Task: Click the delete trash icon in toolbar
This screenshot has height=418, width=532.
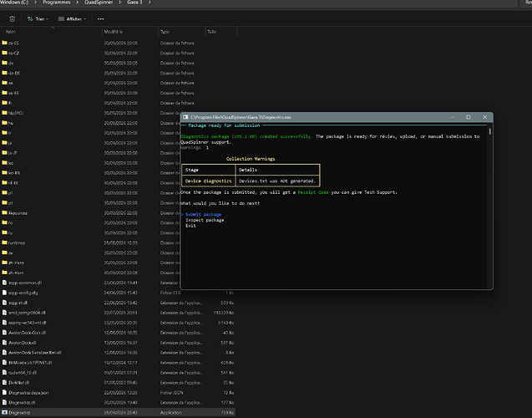Action: (13, 19)
